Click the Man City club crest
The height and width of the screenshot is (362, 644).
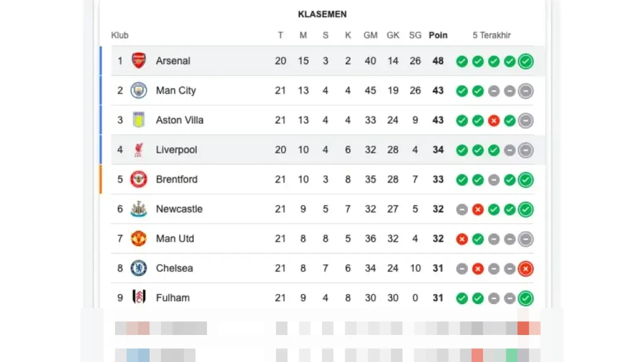click(138, 90)
